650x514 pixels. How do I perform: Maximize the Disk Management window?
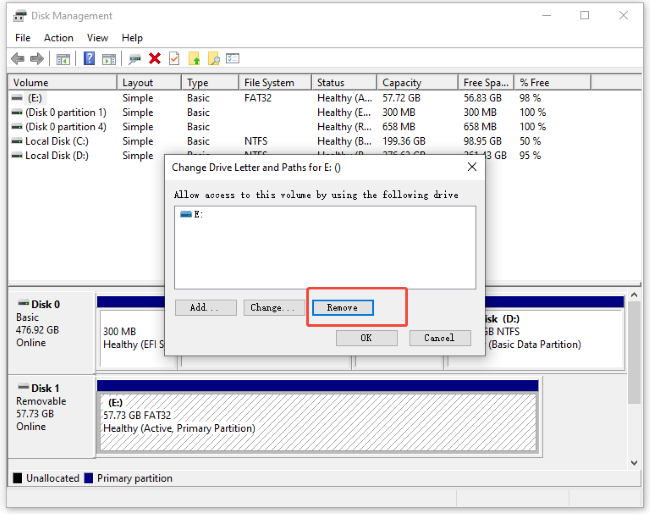pos(585,15)
